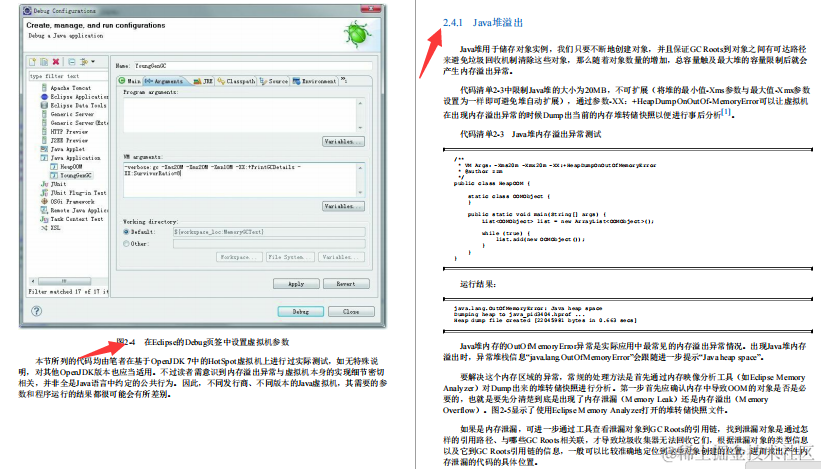Select Remote Java Application in the tree

pos(74,210)
